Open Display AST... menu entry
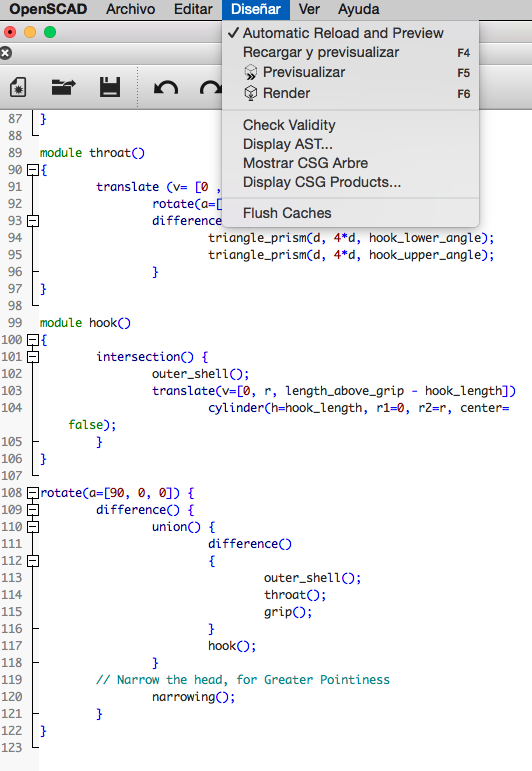 tap(350, 144)
